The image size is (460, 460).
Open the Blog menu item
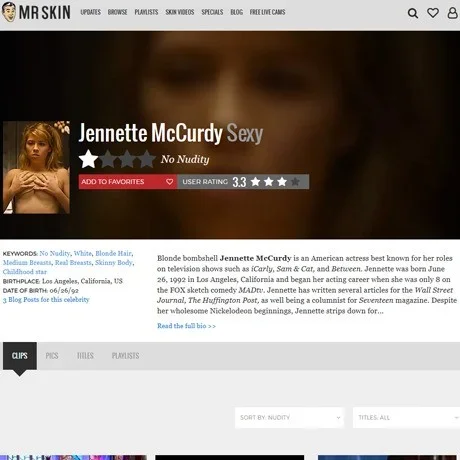click(x=237, y=12)
